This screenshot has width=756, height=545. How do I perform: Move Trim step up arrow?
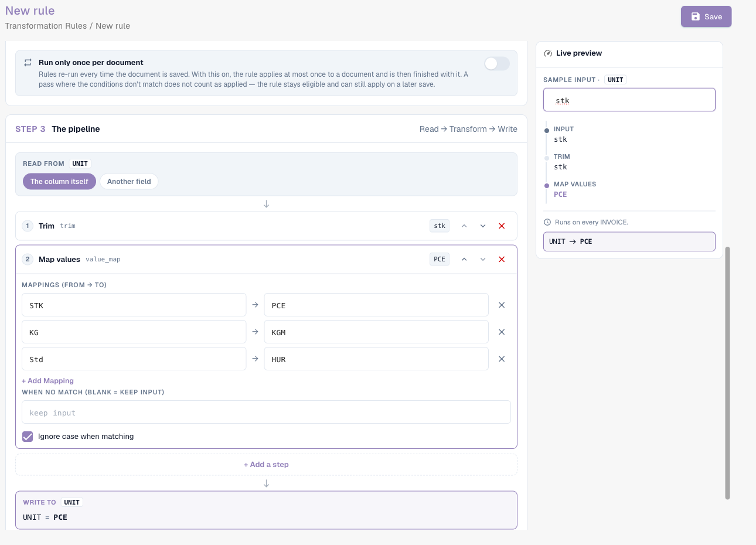pyautogui.click(x=464, y=226)
